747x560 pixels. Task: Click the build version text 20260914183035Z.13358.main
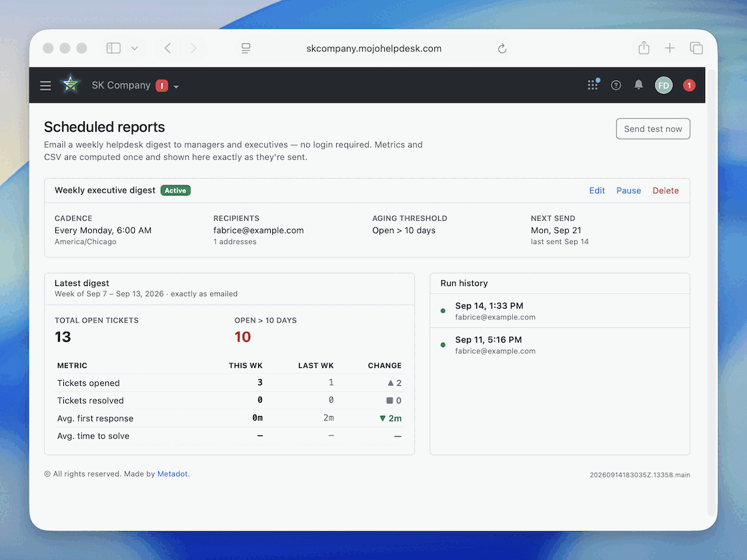pos(640,475)
